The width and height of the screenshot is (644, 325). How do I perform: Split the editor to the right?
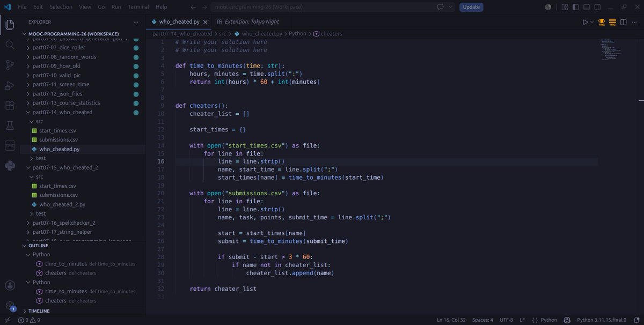point(623,22)
